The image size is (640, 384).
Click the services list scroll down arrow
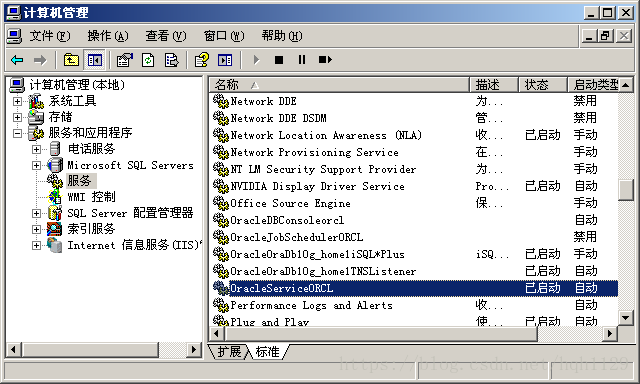(x=626, y=317)
